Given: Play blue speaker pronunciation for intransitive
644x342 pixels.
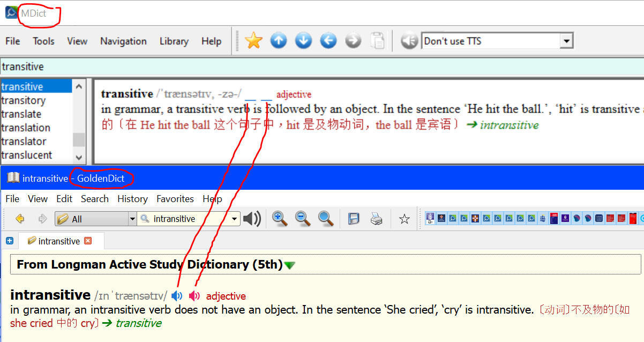Looking at the screenshot, I should pos(177,296).
